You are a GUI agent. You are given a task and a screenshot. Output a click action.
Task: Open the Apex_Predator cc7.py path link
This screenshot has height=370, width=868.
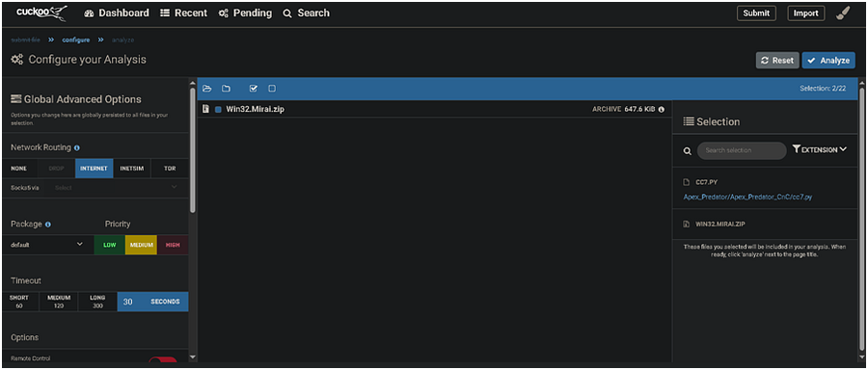(747, 197)
